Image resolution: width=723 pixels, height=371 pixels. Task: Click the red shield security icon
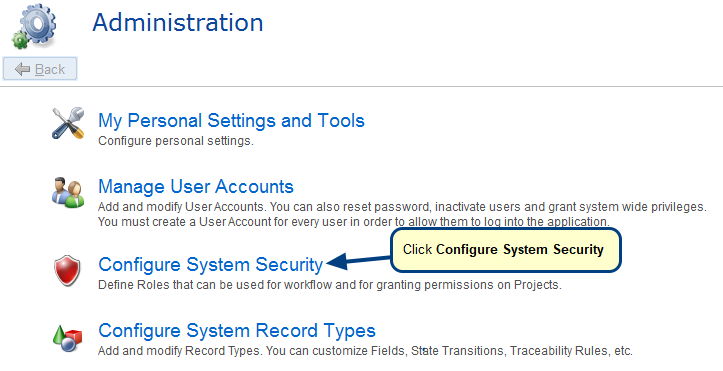click(67, 270)
